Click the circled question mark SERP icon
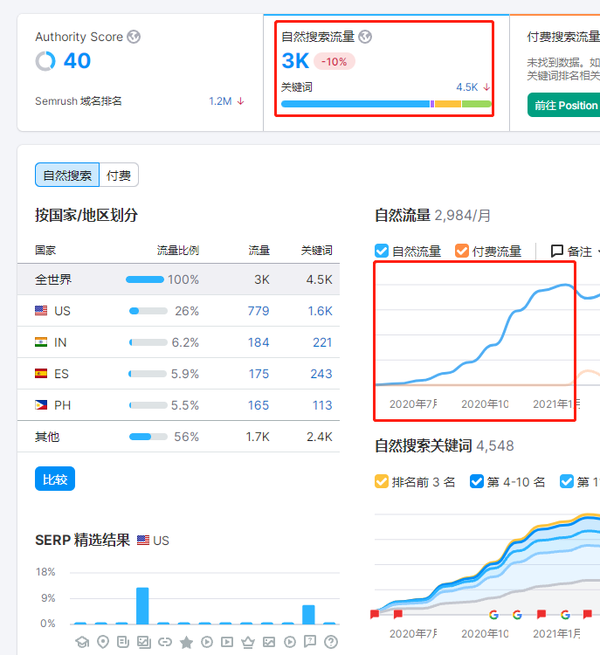 tap(331, 642)
